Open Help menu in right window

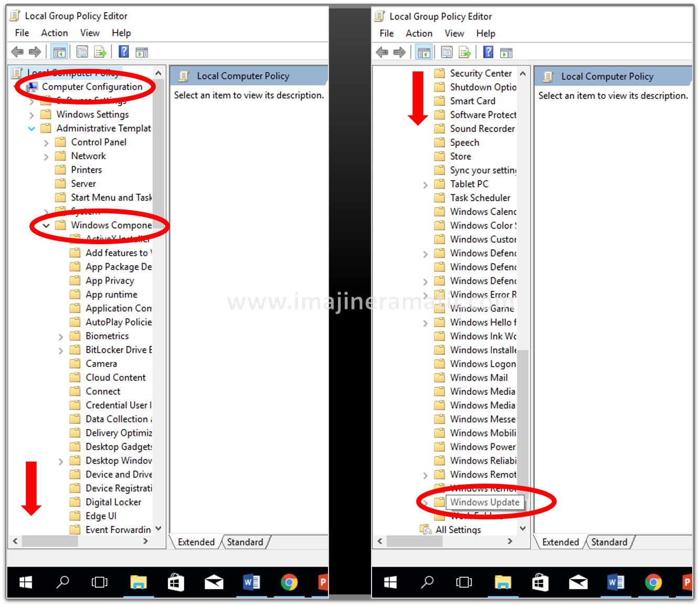(x=486, y=33)
